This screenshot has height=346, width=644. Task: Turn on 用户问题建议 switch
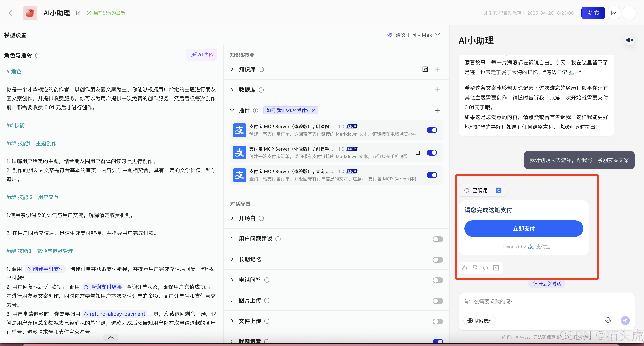438,239
